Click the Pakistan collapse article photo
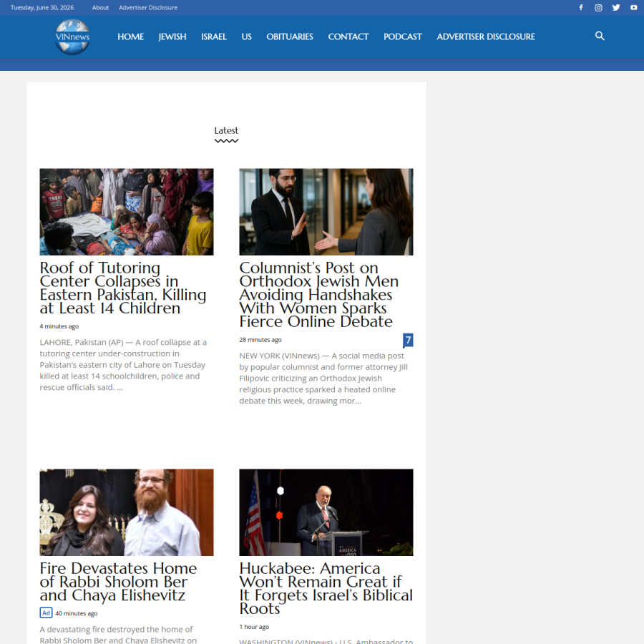This screenshot has height=644, width=644. click(127, 212)
